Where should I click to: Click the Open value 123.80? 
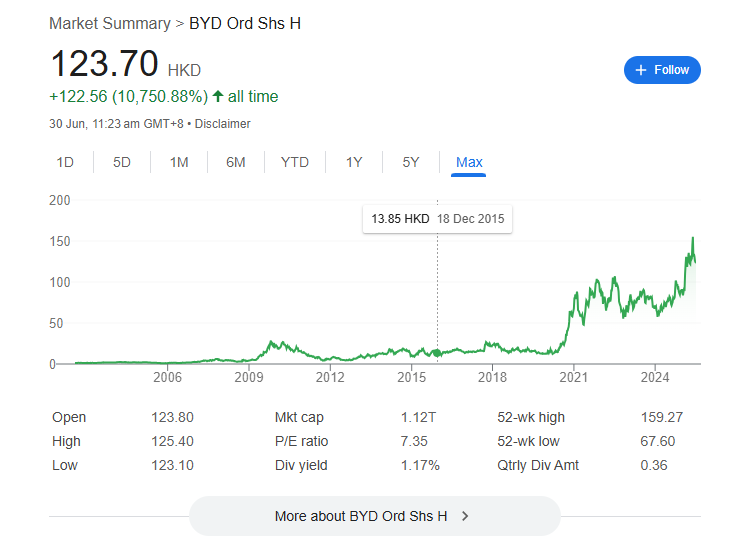pyautogui.click(x=172, y=417)
